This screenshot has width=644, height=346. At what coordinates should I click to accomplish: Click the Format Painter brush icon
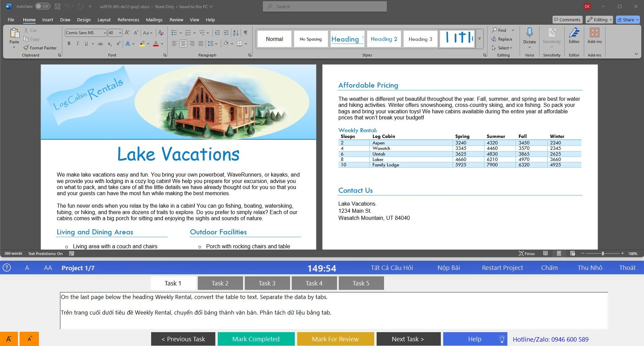[x=26, y=48]
